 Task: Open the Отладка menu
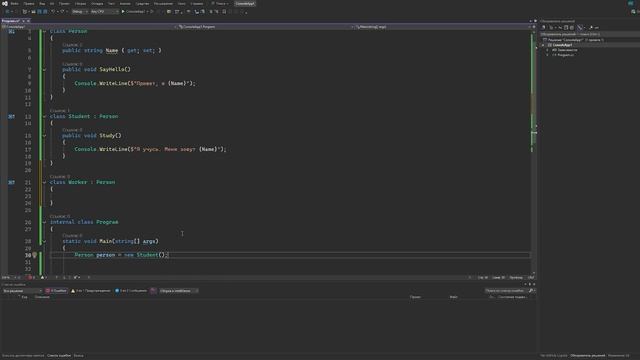point(97,4)
